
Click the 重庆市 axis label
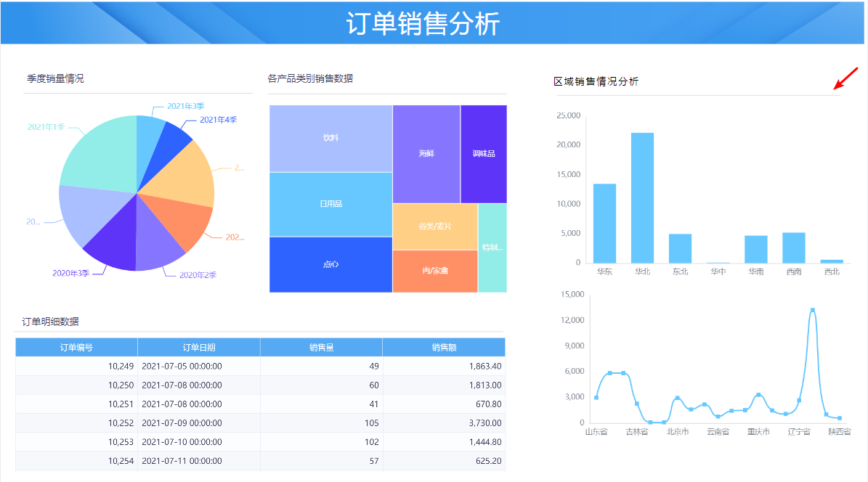pos(758,432)
